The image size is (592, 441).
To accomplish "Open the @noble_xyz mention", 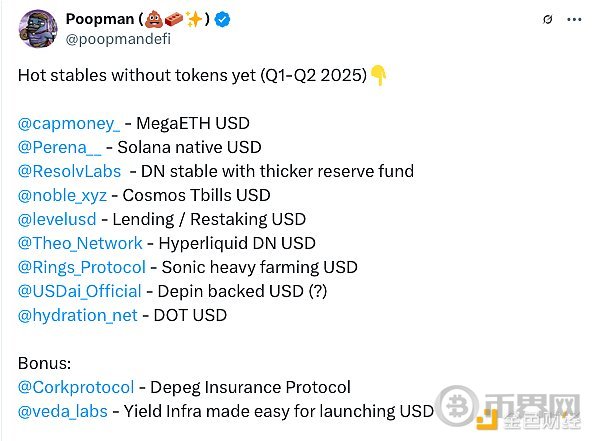I will (x=62, y=196).
